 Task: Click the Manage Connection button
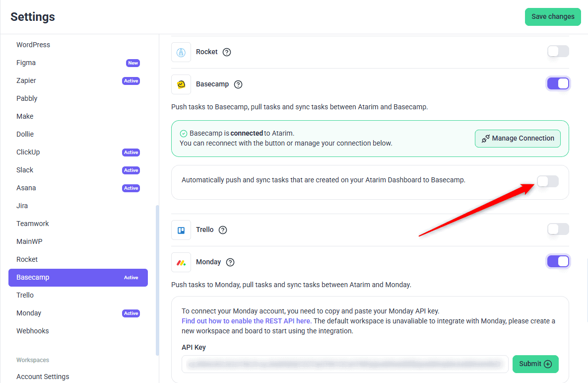click(518, 139)
